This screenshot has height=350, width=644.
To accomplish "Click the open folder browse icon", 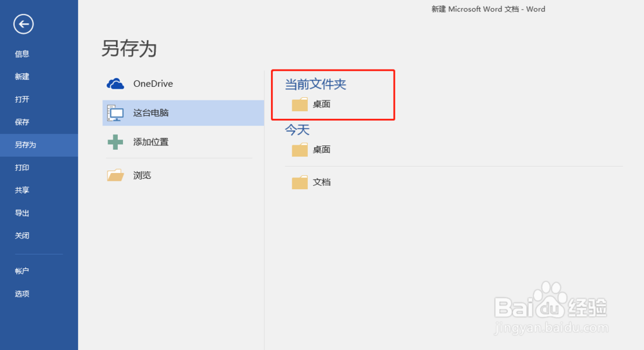I will pos(115,175).
